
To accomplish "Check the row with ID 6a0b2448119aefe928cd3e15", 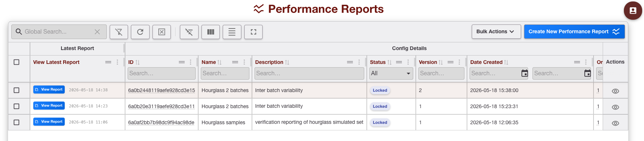I will [x=16, y=90].
